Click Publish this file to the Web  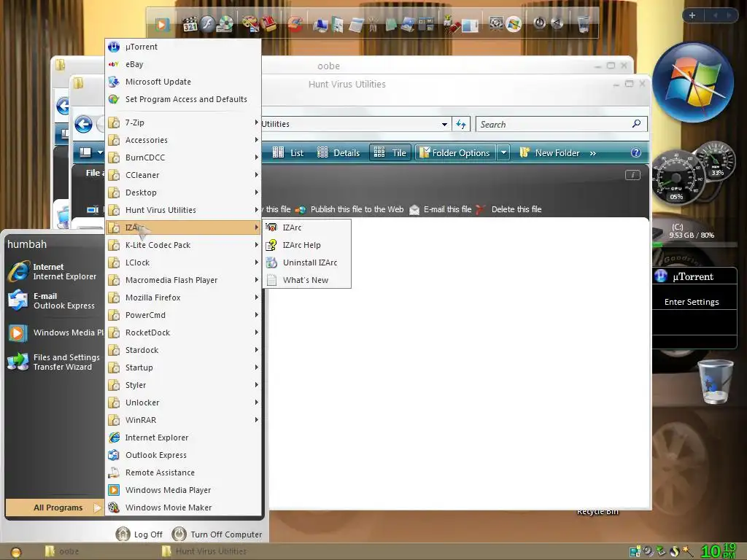(x=349, y=209)
